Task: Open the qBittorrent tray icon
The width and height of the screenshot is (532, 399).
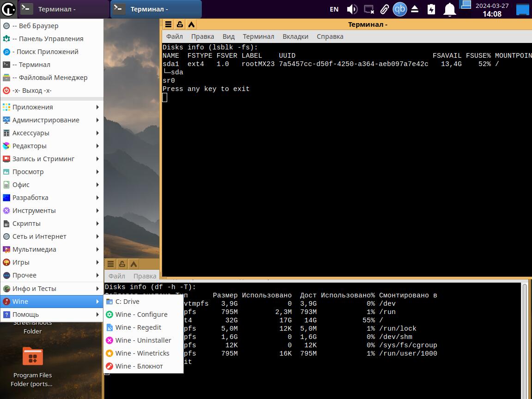Action: pyautogui.click(x=399, y=9)
